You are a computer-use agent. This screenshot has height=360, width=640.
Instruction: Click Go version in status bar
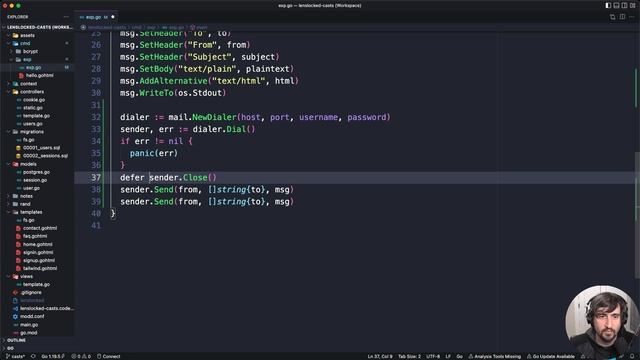(x=53, y=356)
